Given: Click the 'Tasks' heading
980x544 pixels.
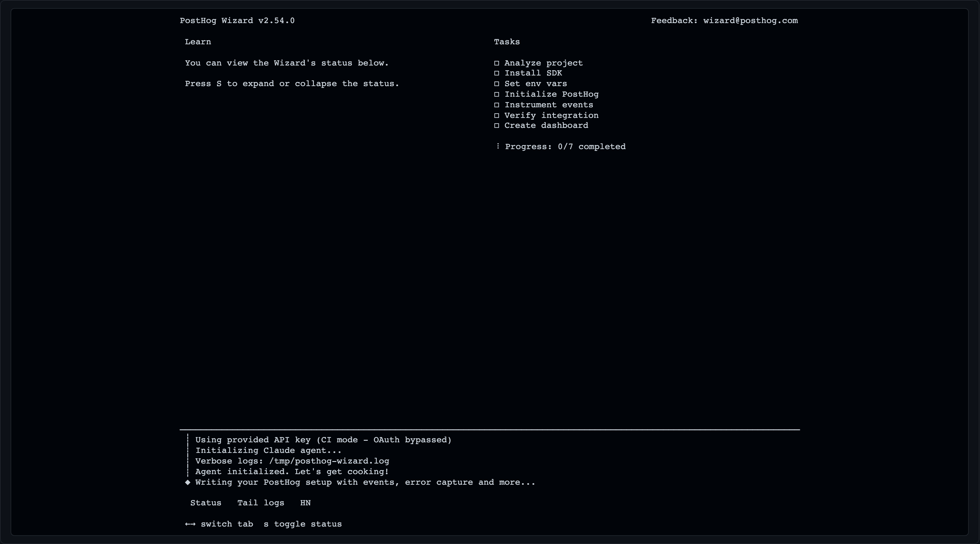Looking at the screenshot, I should tap(507, 42).
